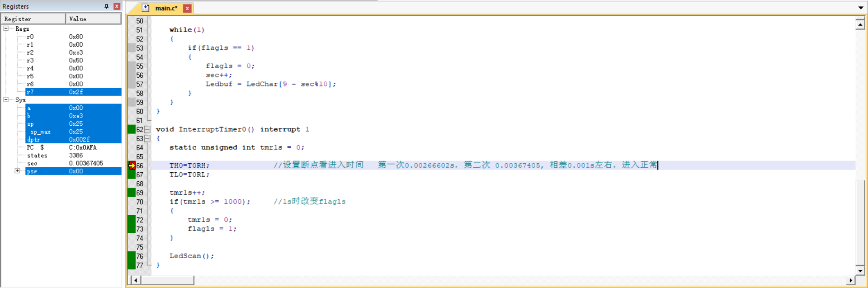Click the vertical scrollbar up arrow
This screenshot has height=288, width=868.
coord(860,24)
